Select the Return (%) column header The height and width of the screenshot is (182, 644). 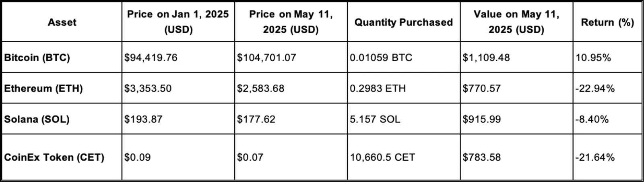click(x=607, y=22)
